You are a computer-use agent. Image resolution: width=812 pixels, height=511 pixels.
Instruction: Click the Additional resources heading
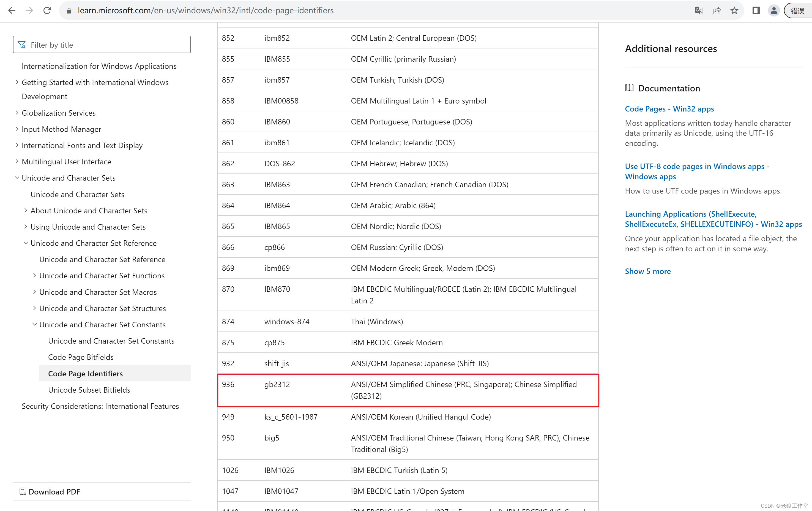(x=671, y=48)
